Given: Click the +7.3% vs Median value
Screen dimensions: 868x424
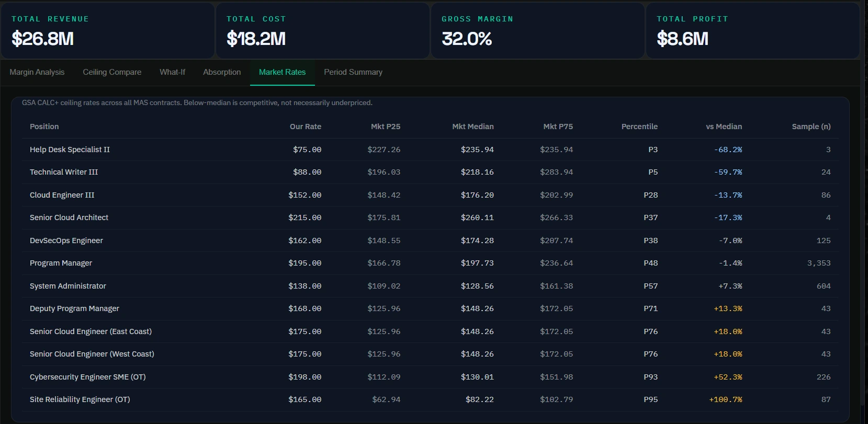Looking at the screenshot, I should click(730, 286).
